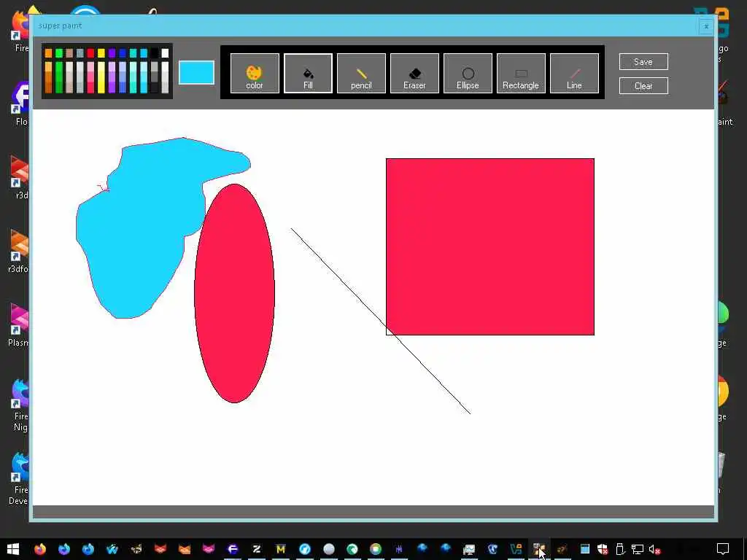Activate the Eraser tool
This screenshot has width=747, height=560.
click(414, 74)
